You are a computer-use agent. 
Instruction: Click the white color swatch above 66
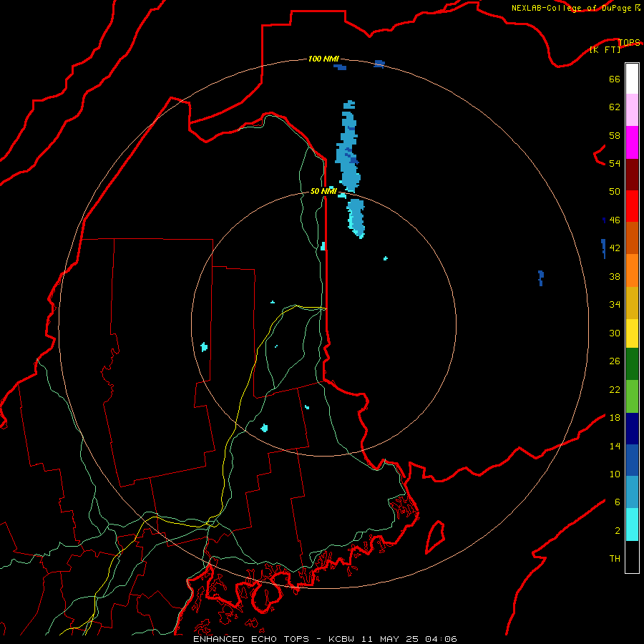pos(632,79)
